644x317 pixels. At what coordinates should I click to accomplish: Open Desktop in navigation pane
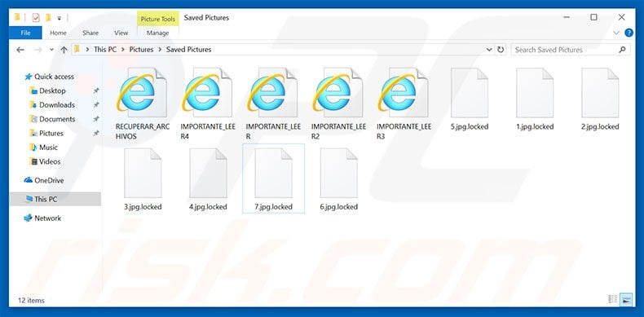[x=52, y=90]
